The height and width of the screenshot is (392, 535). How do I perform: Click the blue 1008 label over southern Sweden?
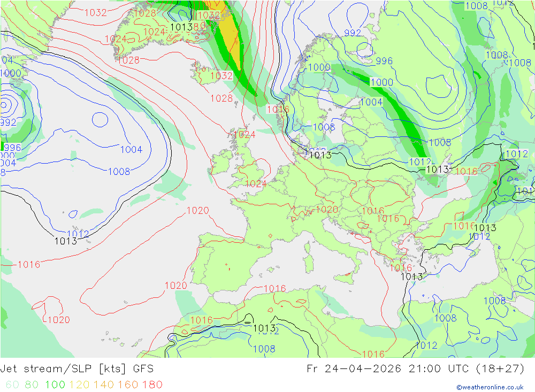coord(324,127)
